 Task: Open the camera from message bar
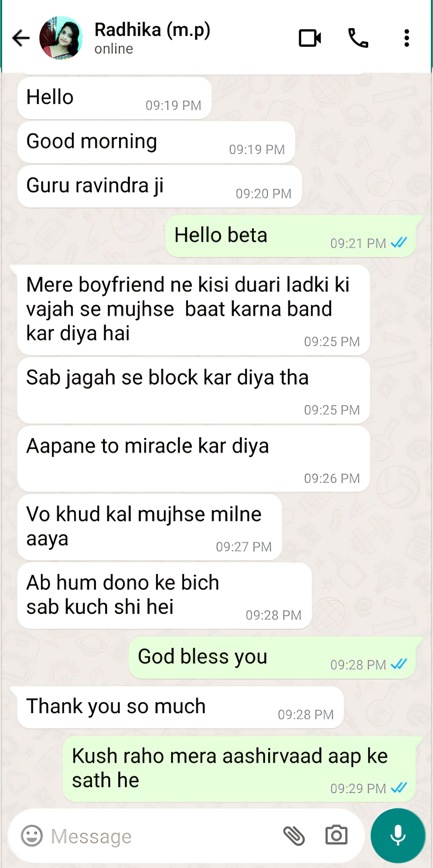click(x=336, y=835)
